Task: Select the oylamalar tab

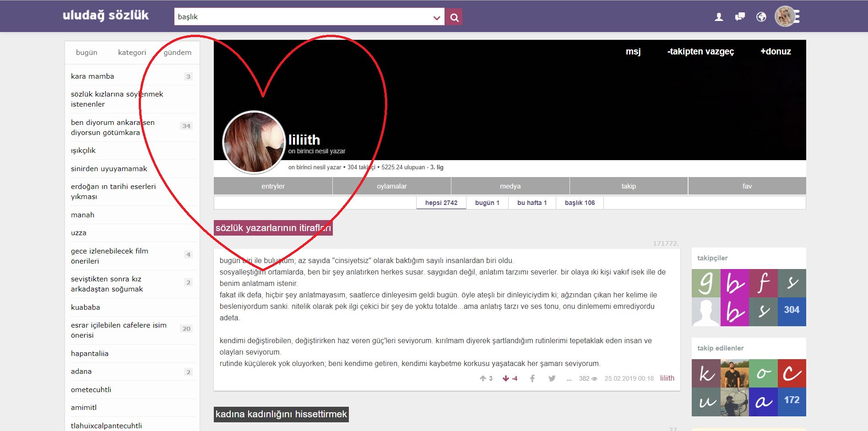Action: click(391, 186)
